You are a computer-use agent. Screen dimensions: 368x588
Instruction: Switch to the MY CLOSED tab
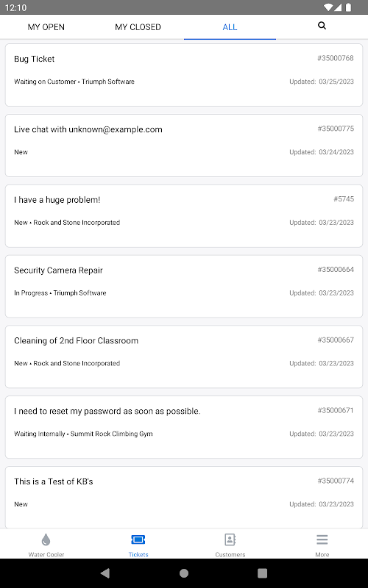click(x=138, y=27)
